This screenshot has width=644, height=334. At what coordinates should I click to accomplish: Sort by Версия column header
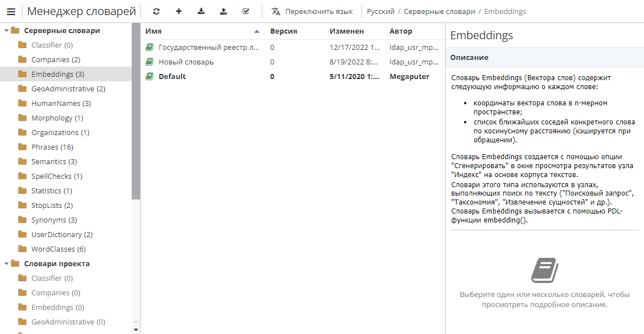tap(284, 31)
